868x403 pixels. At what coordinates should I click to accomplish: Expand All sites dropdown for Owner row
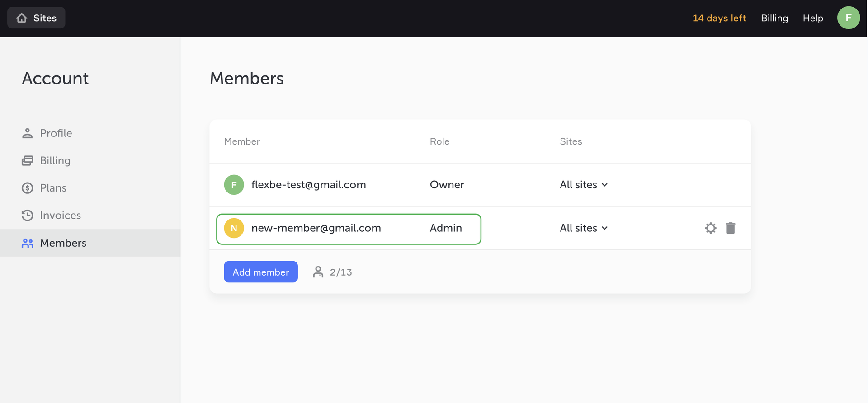coord(584,185)
